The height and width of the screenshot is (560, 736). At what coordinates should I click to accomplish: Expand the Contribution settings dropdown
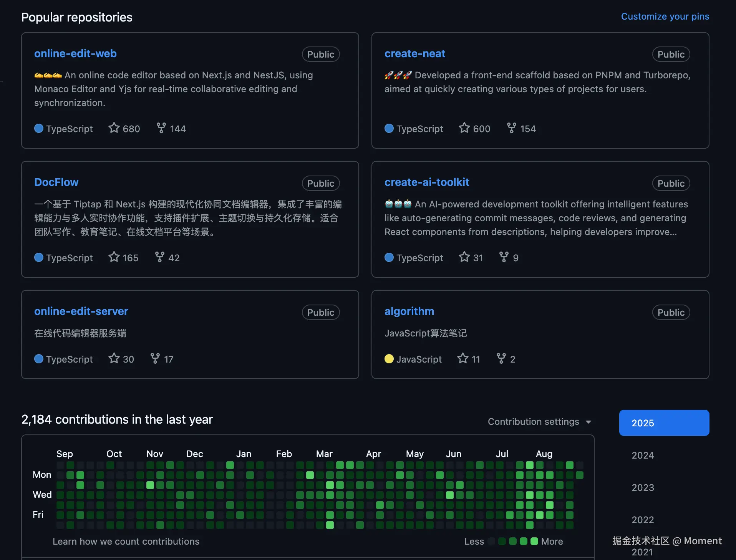coord(539,422)
